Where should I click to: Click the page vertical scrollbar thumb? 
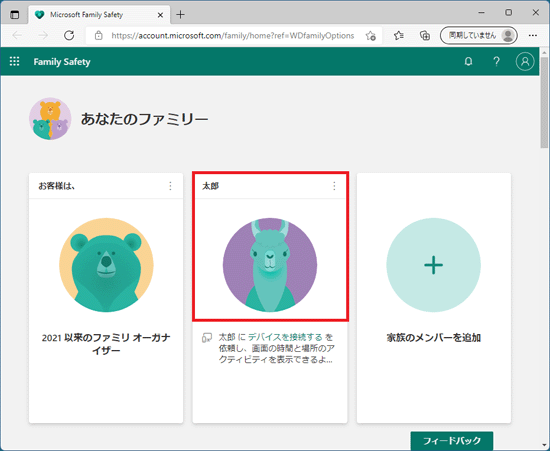click(x=544, y=102)
